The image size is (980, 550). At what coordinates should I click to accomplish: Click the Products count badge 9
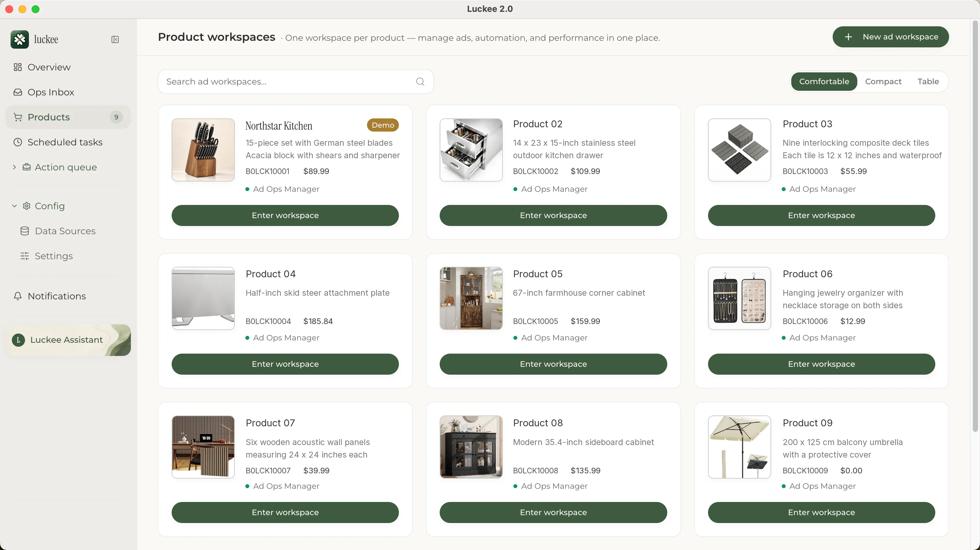point(116,117)
